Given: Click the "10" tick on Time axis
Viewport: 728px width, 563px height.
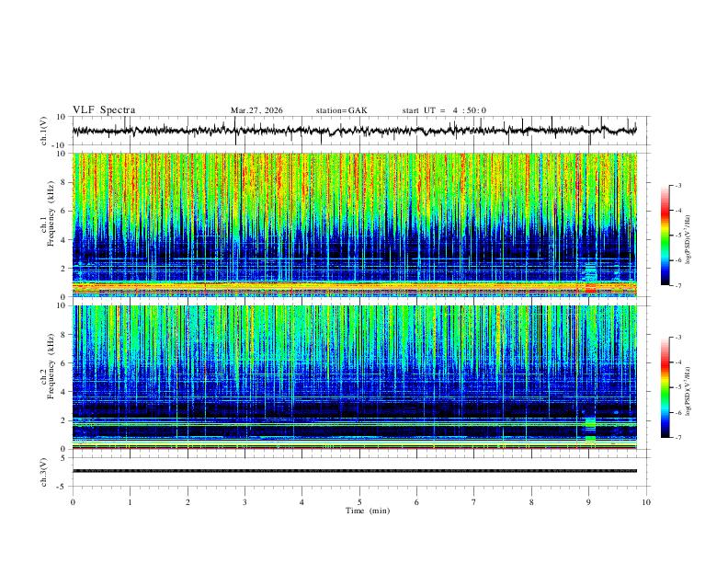Looking at the screenshot, I should click(646, 502).
